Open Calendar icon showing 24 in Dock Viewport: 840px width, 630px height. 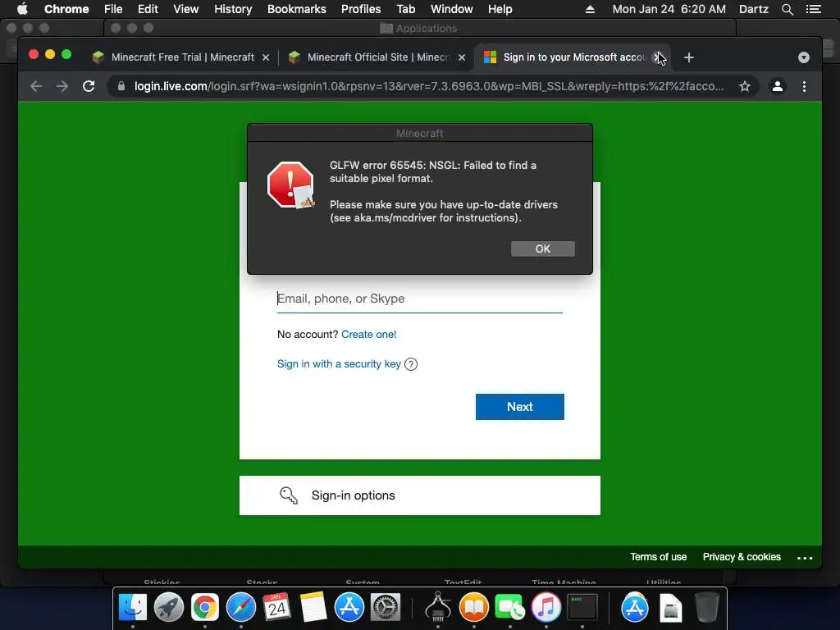[x=277, y=608]
